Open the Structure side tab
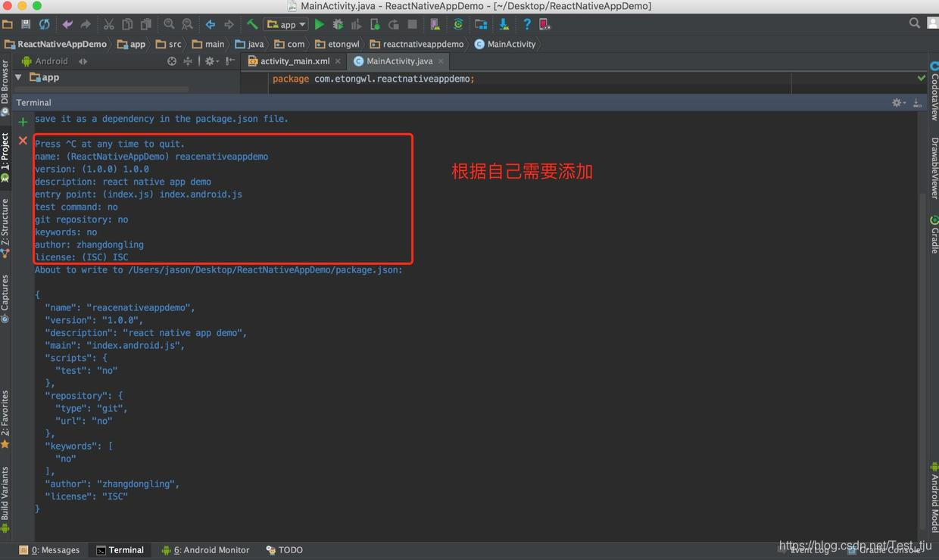Image resolution: width=939 pixels, height=560 pixels. tap(5, 227)
